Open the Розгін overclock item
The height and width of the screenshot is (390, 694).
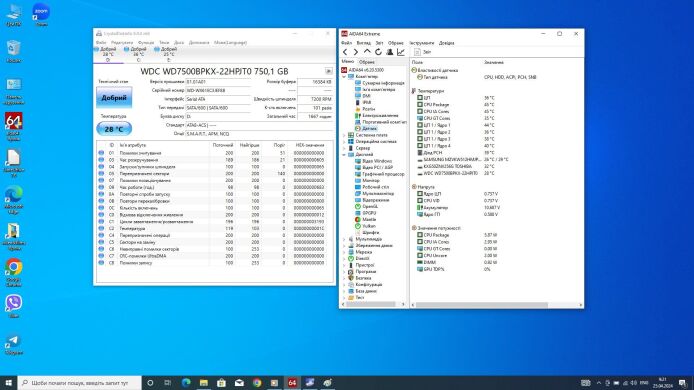coord(365,109)
